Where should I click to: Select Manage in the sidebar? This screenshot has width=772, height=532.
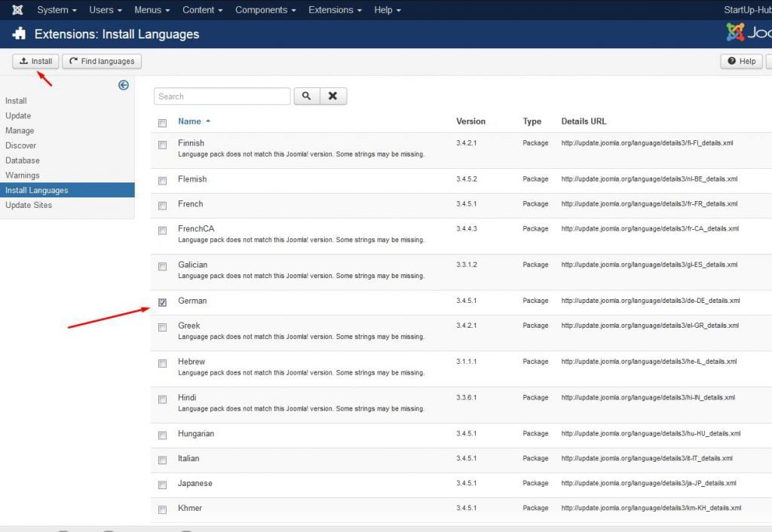(x=20, y=130)
